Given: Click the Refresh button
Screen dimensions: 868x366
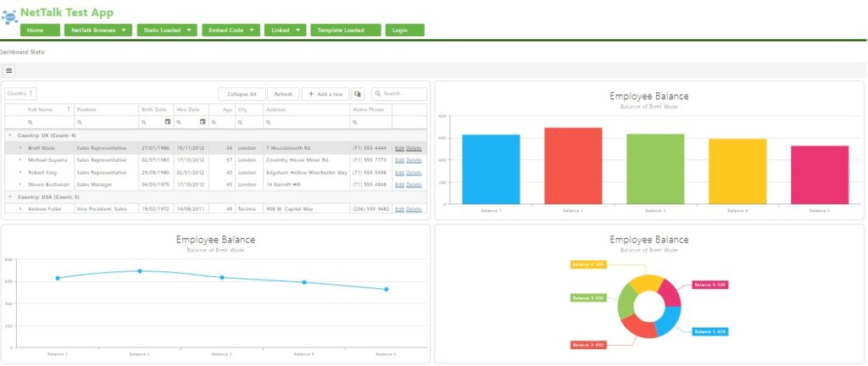Looking at the screenshot, I should click(x=283, y=94).
